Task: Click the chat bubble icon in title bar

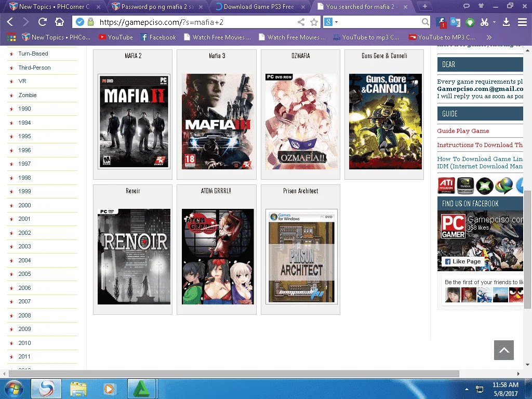Action: tap(467, 6)
